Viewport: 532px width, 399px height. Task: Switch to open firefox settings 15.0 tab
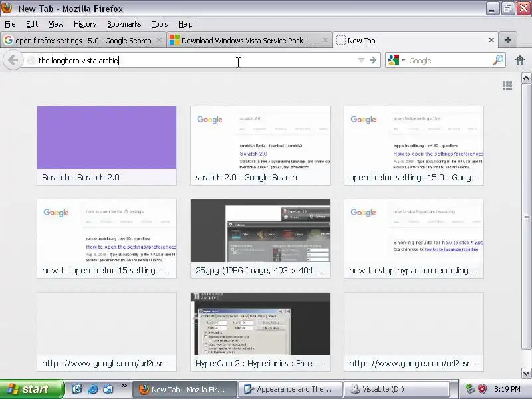point(83,40)
